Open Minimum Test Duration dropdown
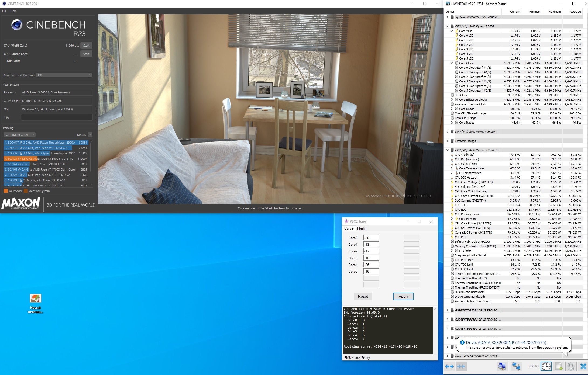Screen dimensions: 588x375 [64, 75]
